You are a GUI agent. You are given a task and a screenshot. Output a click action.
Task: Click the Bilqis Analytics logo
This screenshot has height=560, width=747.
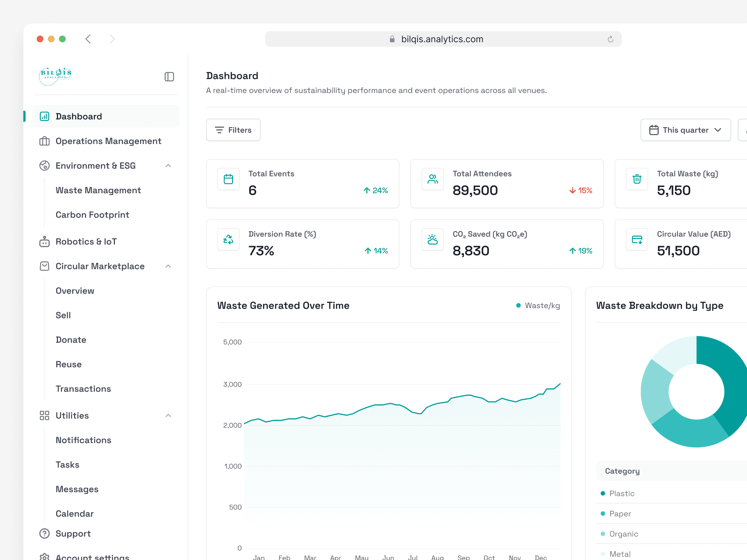point(55,76)
